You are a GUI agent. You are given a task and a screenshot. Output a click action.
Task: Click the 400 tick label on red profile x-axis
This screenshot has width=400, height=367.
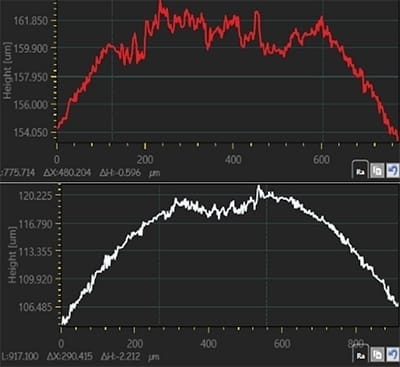pos(233,160)
